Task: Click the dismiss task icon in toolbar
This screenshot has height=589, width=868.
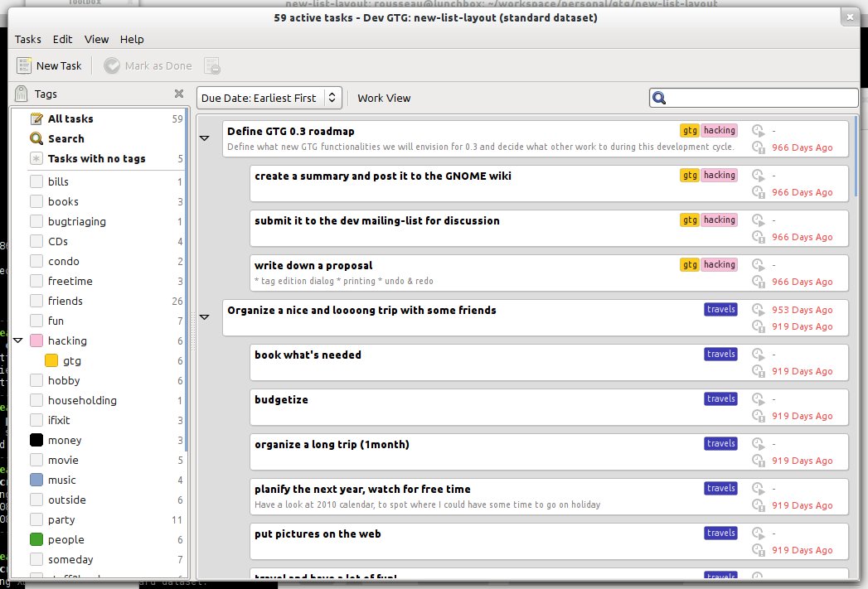Action: 212,65
